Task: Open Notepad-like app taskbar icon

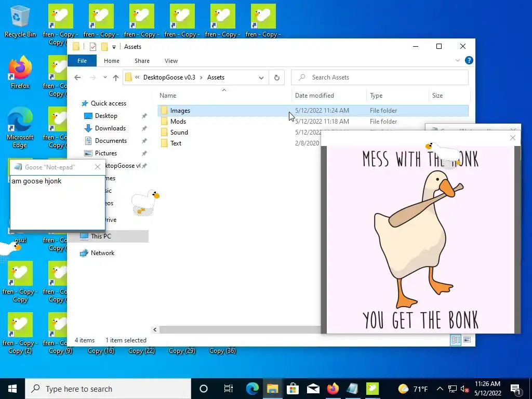Action: (353, 389)
